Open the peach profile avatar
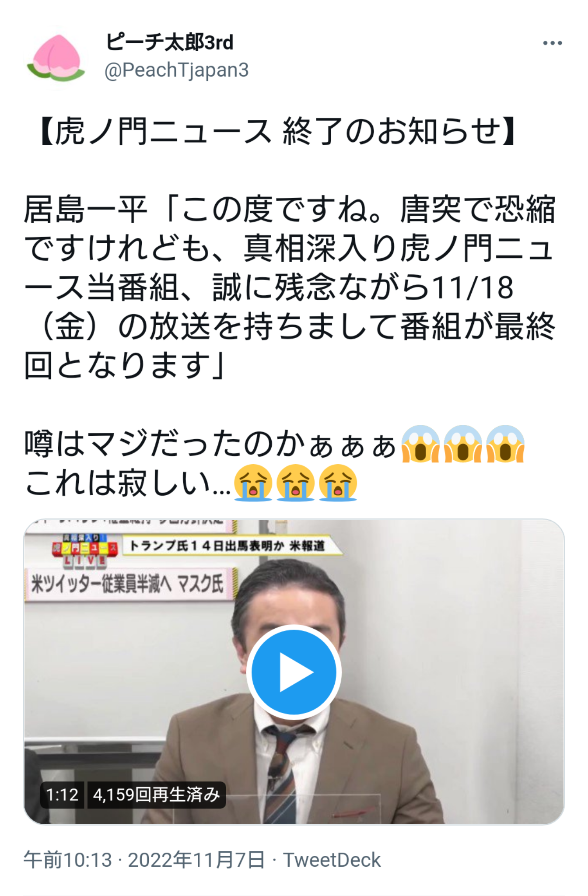 pos(56,58)
